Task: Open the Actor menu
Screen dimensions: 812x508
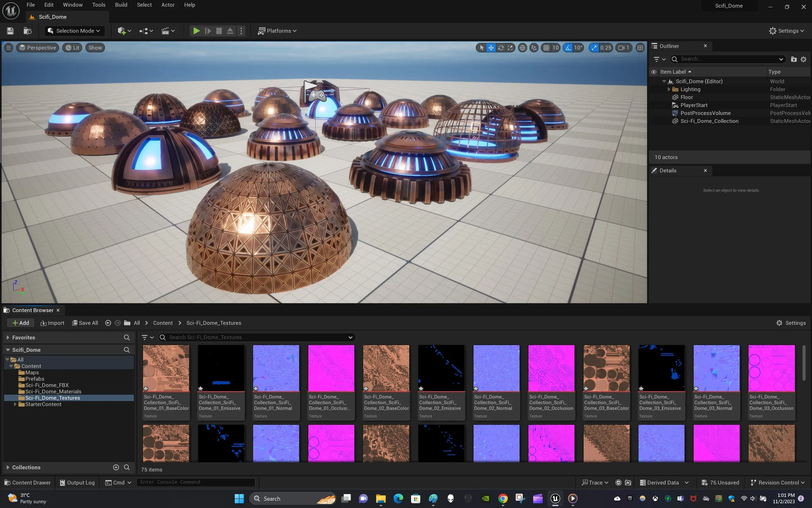Action: click(x=168, y=5)
